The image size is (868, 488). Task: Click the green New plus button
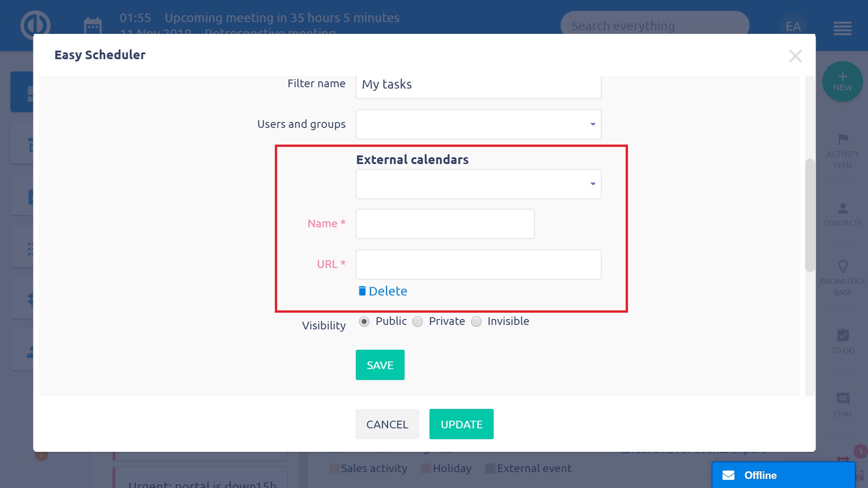pos(842,81)
